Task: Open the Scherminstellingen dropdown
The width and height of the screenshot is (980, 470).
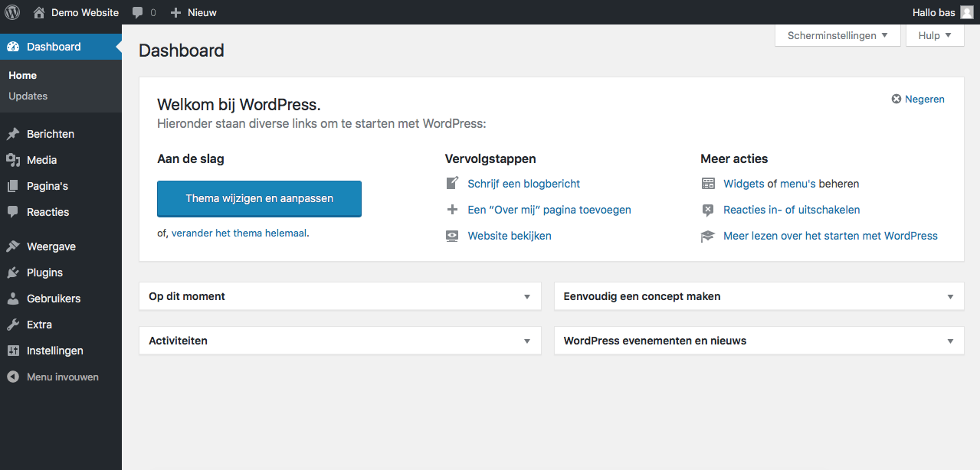Action: tap(837, 35)
